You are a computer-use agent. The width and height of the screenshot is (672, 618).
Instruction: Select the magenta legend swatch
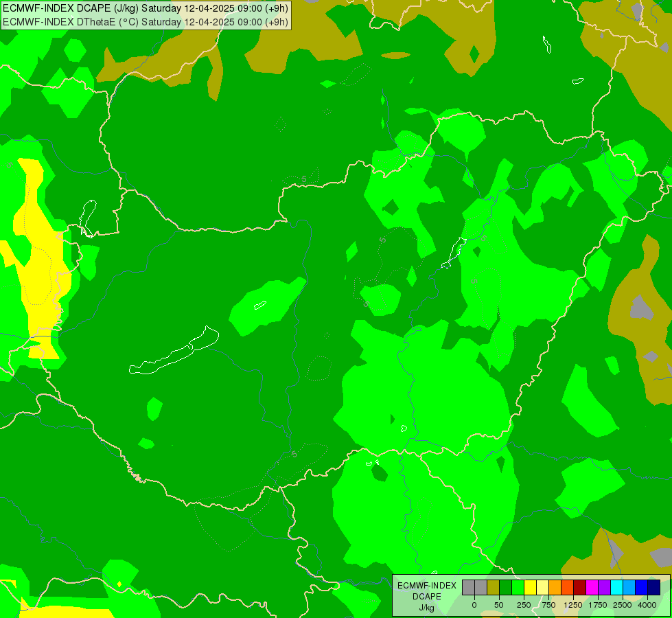[592, 587]
